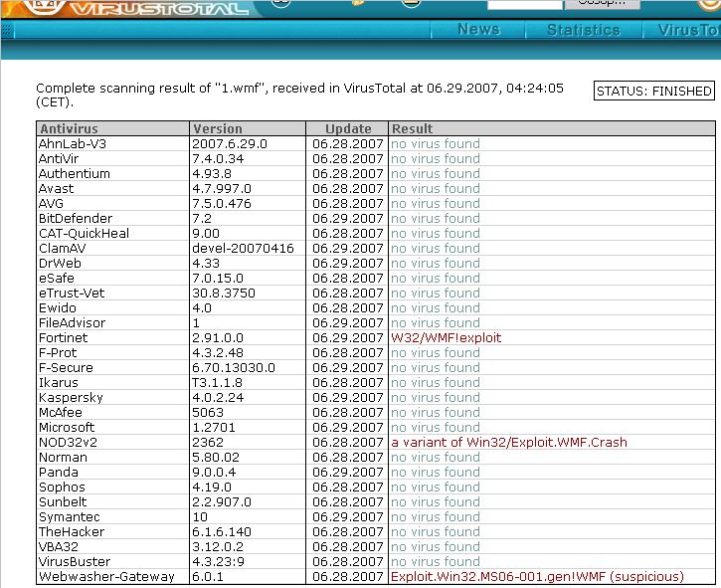Select the FileAdvisor antivirus name
The height and width of the screenshot is (588, 721).
[72, 323]
